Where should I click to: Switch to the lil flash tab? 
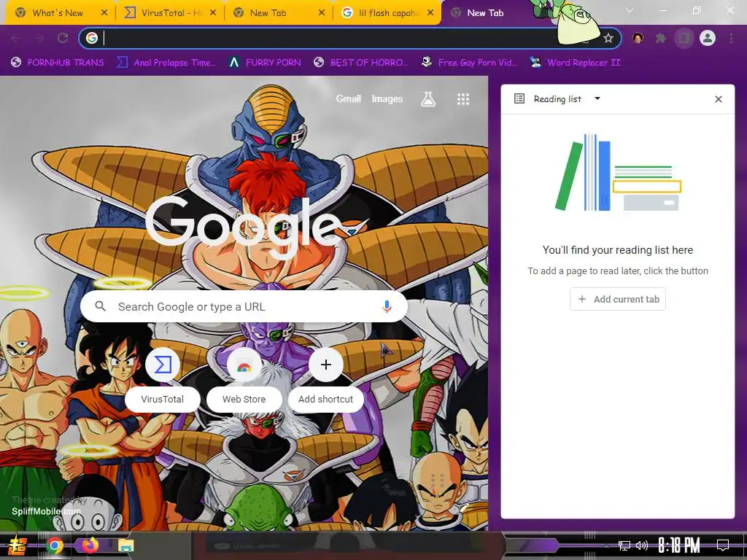point(388,13)
